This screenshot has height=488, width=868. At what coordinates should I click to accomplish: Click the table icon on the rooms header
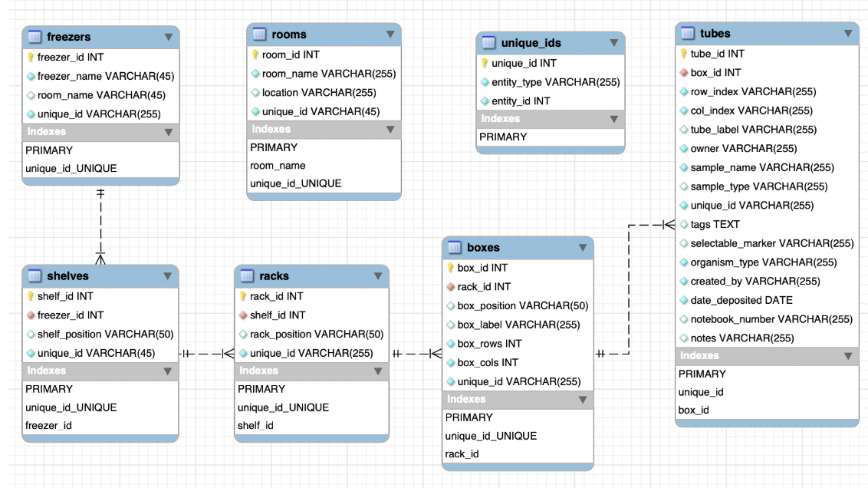(x=258, y=35)
